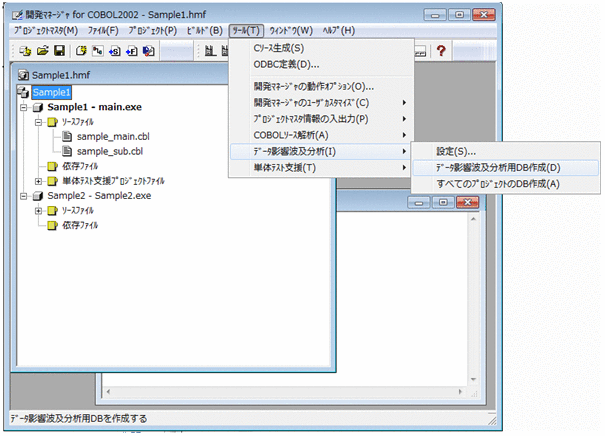Collapse the Sample2 - Sample2.exe tree node
The image size is (605, 436).
point(24,196)
